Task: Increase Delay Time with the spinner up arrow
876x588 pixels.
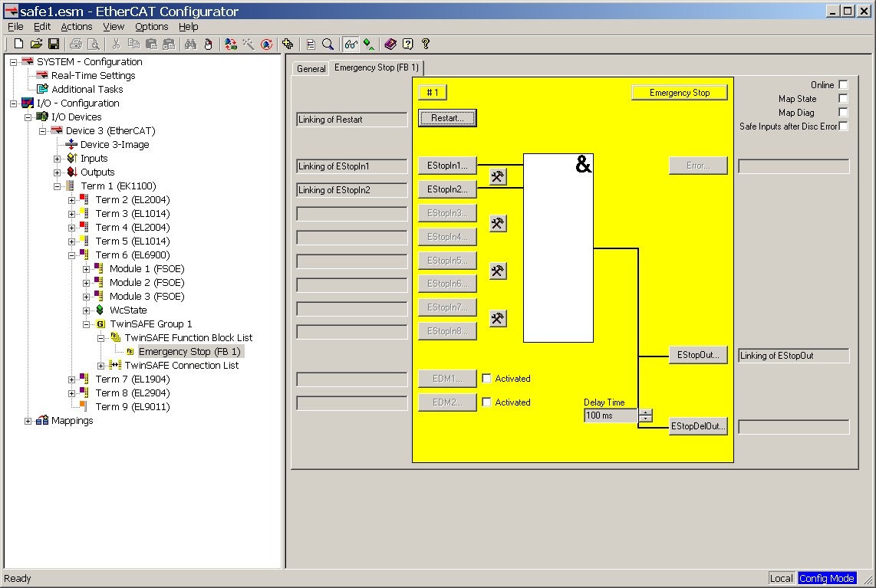Action: (646, 412)
